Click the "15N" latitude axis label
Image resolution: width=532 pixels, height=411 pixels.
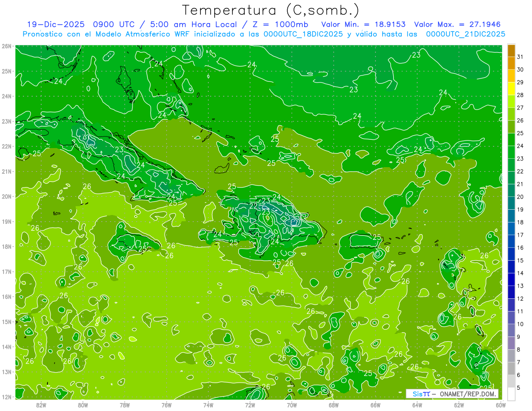click(7, 322)
